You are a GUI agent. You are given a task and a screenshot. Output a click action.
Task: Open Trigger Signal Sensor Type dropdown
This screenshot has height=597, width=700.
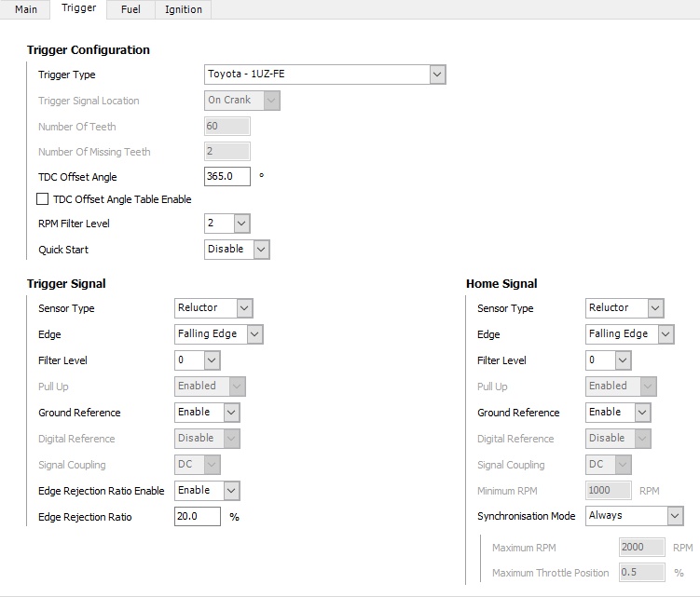pyautogui.click(x=213, y=308)
